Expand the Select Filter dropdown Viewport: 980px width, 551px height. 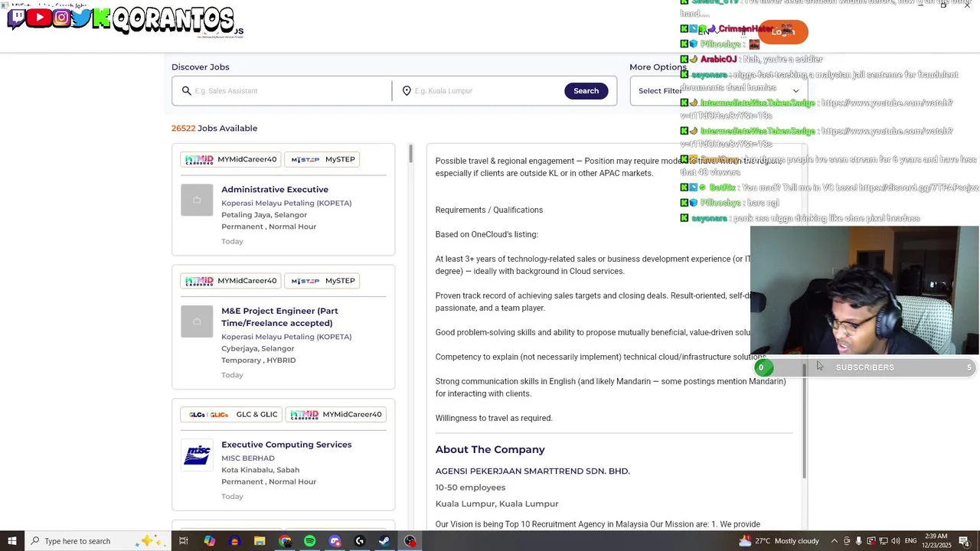click(718, 90)
